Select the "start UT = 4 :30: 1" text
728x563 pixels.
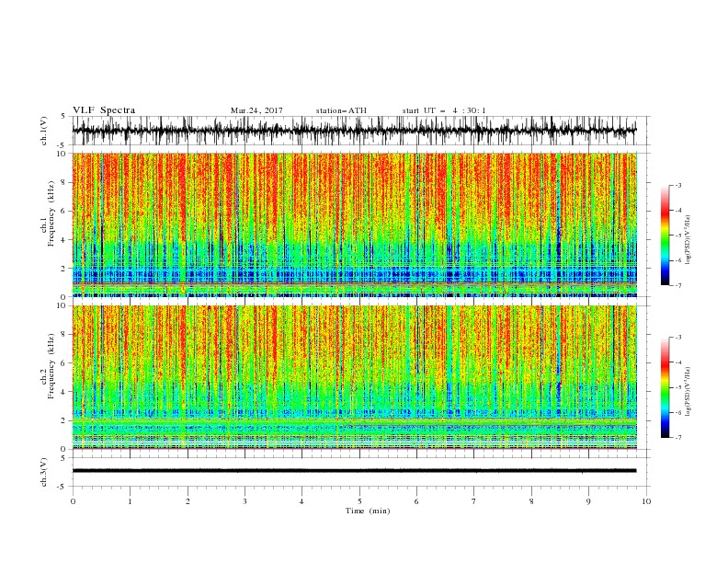(444, 110)
